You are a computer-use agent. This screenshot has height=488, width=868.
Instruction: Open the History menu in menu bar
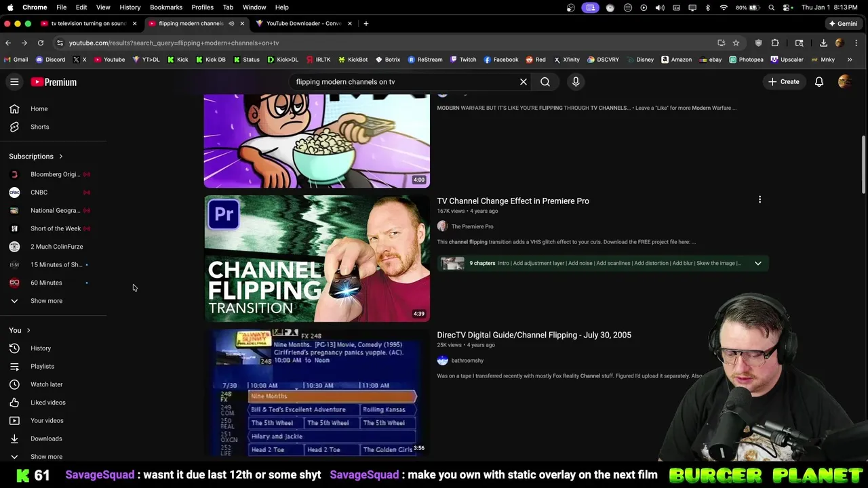point(130,7)
